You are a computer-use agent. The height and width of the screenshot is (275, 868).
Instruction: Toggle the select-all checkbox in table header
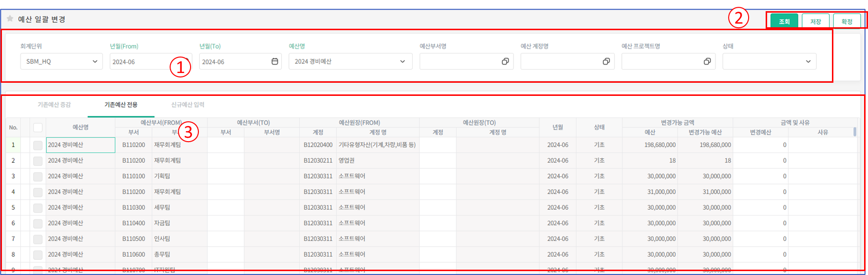(38, 128)
